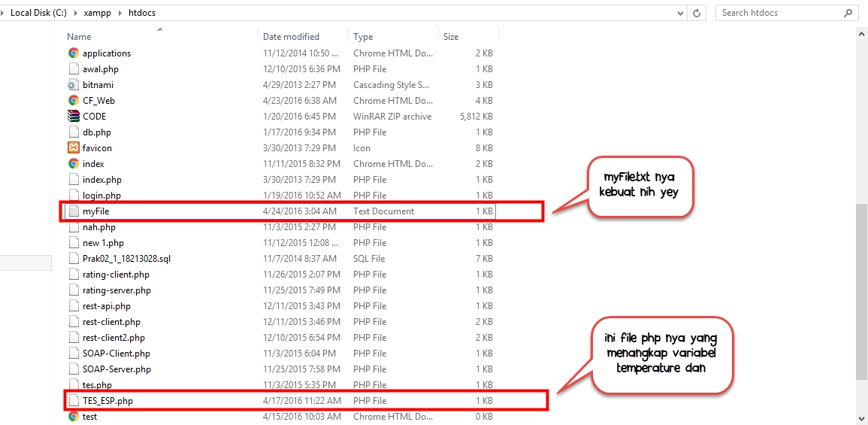Sort files by Date modified column
The width and height of the screenshot is (868, 425).
[x=291, y=37]
